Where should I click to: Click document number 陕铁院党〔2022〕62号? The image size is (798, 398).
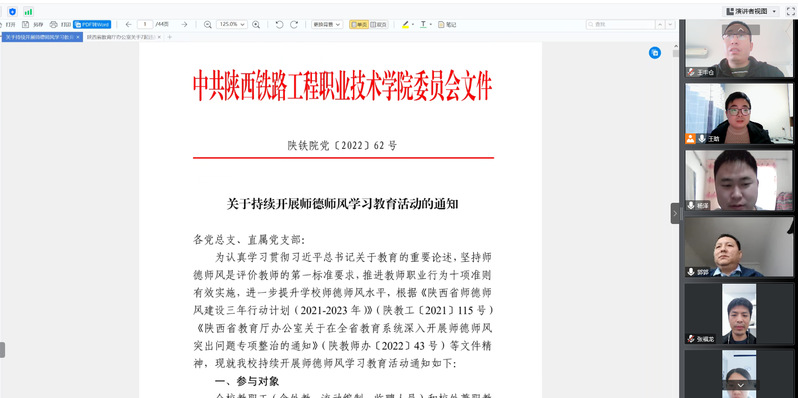pyautogui.click(x=342, y=146)
